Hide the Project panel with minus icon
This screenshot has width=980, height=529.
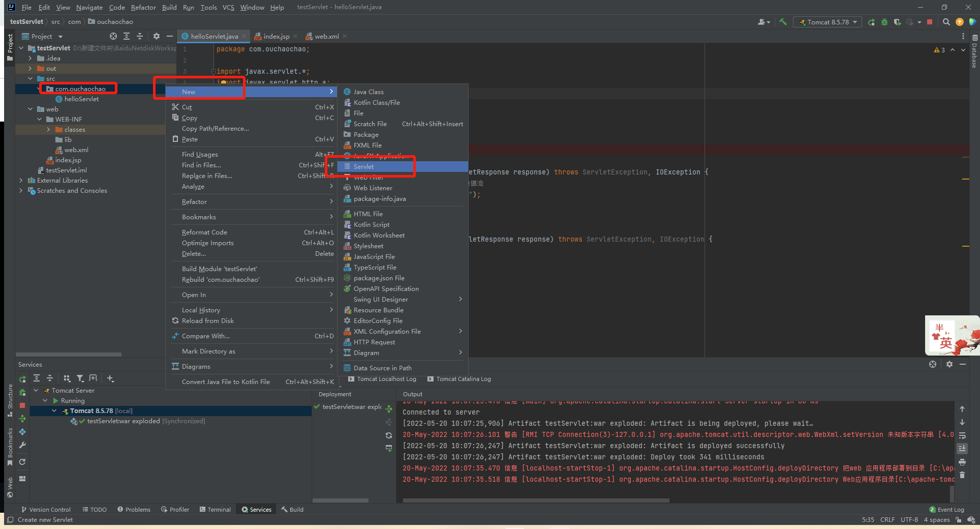point(170,36)
